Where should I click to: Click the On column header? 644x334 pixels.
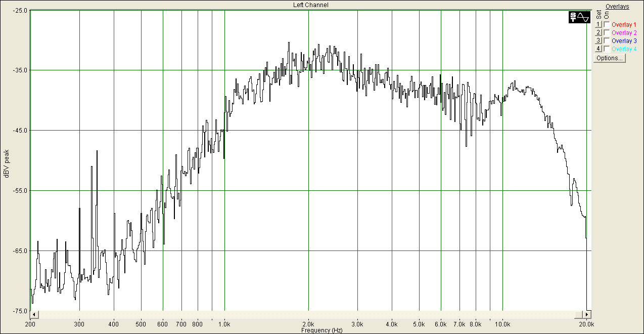(607, 15)
